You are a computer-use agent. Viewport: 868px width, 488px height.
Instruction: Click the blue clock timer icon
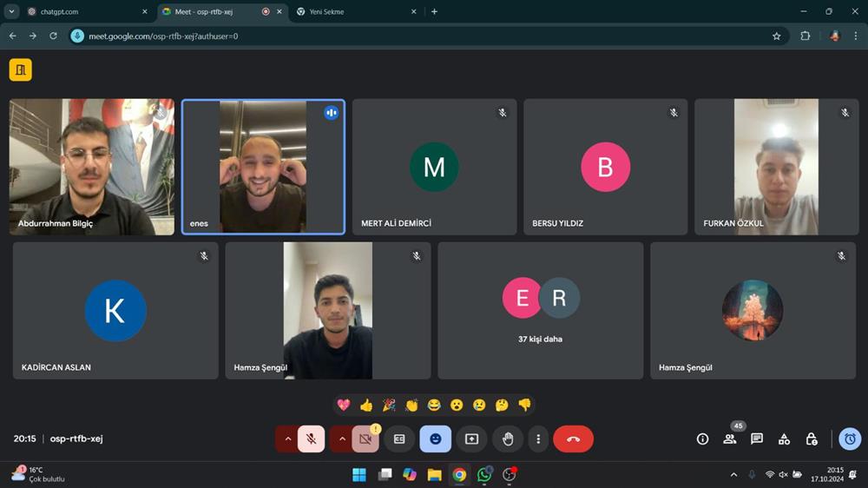[x=850, y=439]
